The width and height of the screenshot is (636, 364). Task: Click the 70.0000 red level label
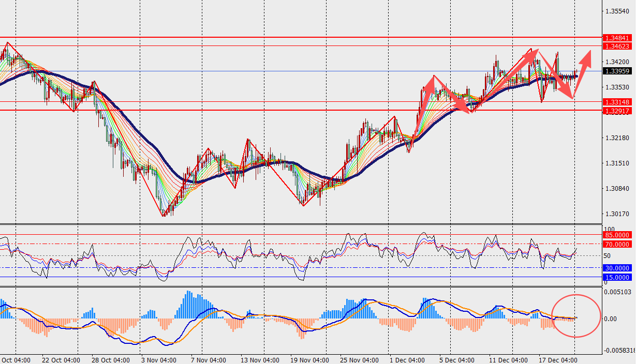(x=617, y=244)
